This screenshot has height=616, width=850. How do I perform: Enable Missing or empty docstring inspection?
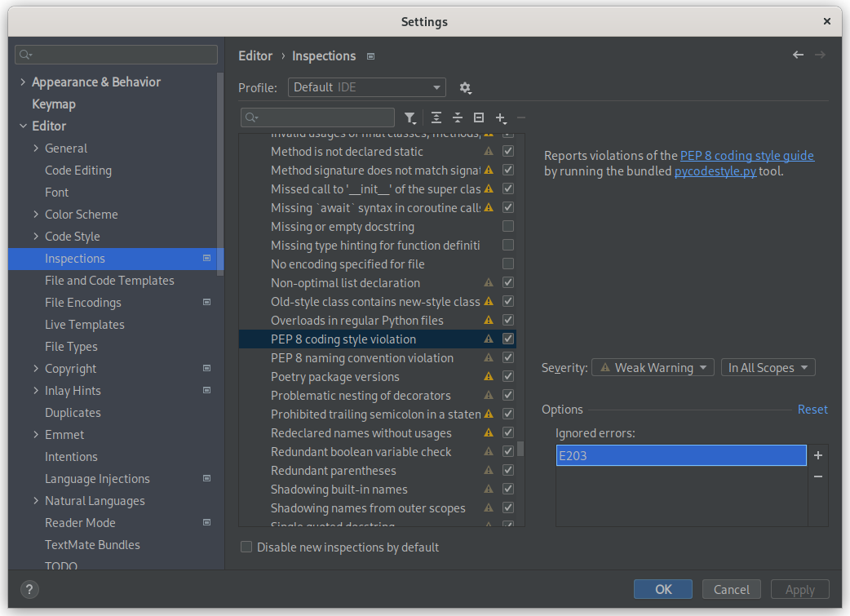508,226
